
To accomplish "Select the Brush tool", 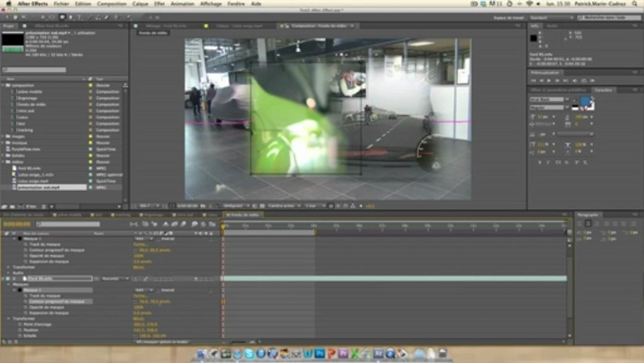I will (91, 17).
